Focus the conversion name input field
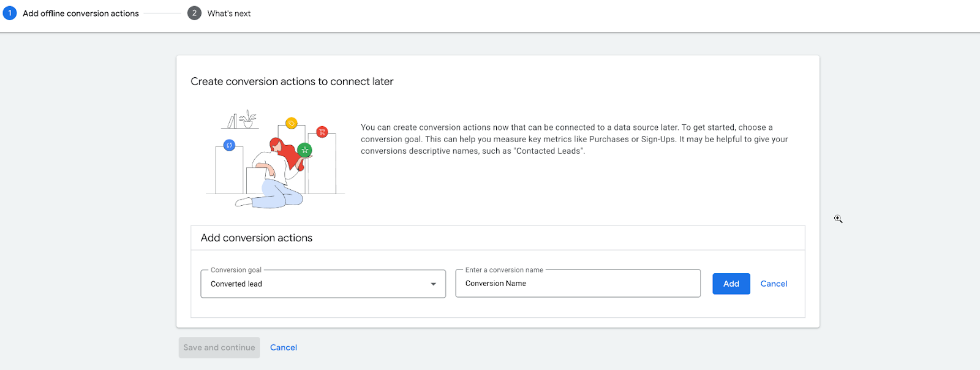 577,284
